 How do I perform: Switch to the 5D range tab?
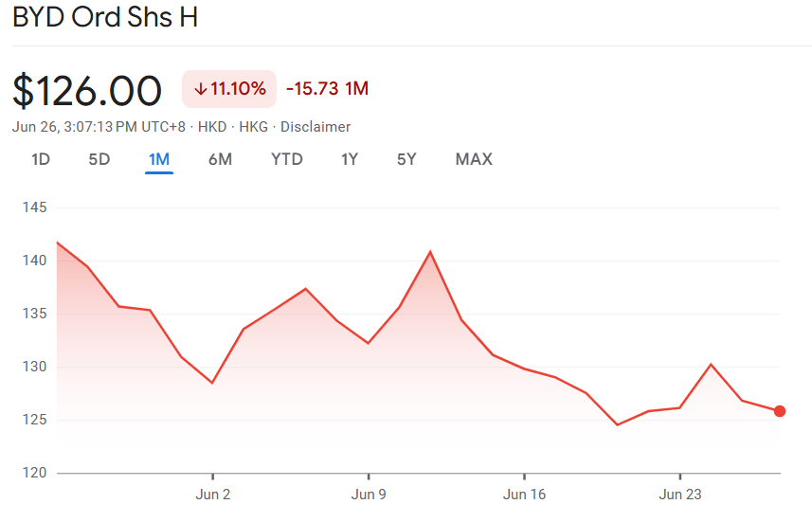(x=99, y=159)
